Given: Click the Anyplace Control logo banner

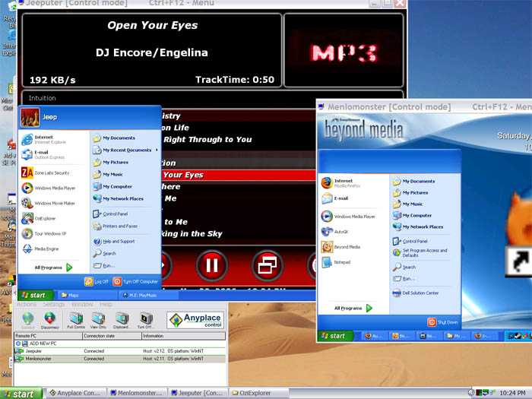Looking at the screenshot, I should [x=196, y=320].
